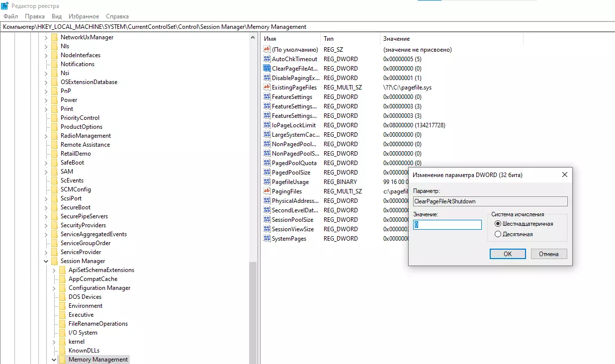
Task: Select the FileRenameOperations tree item
Action: (x=98, y=324)
